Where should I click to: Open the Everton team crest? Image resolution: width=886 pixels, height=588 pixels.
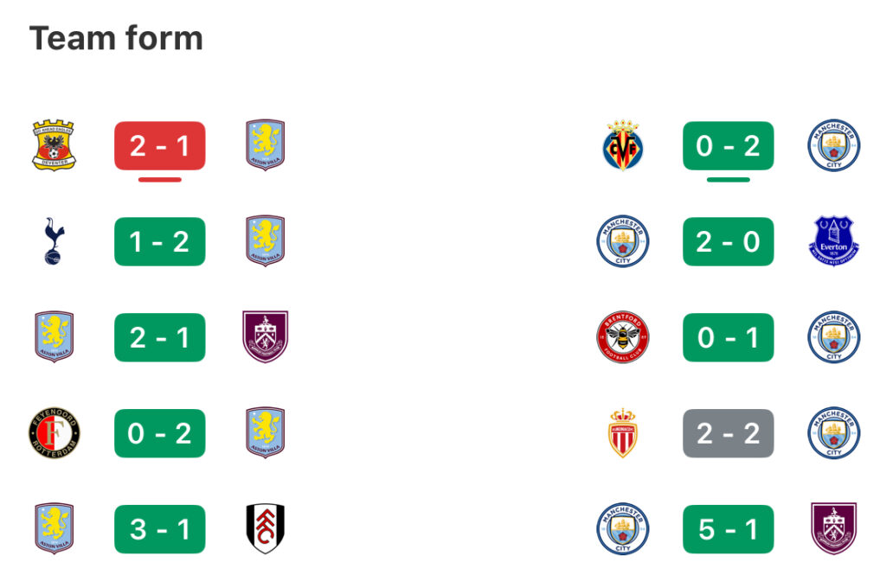point(833,241)
